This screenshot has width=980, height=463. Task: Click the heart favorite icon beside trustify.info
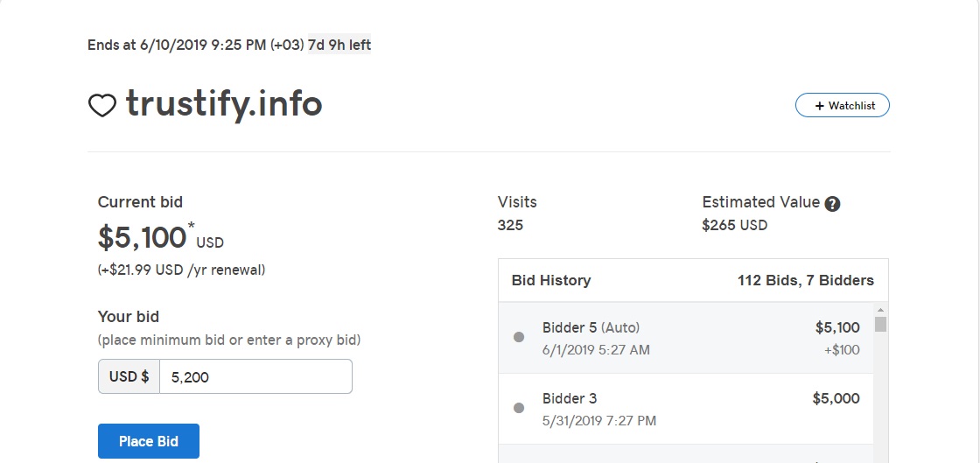click(x=102, y=107)
